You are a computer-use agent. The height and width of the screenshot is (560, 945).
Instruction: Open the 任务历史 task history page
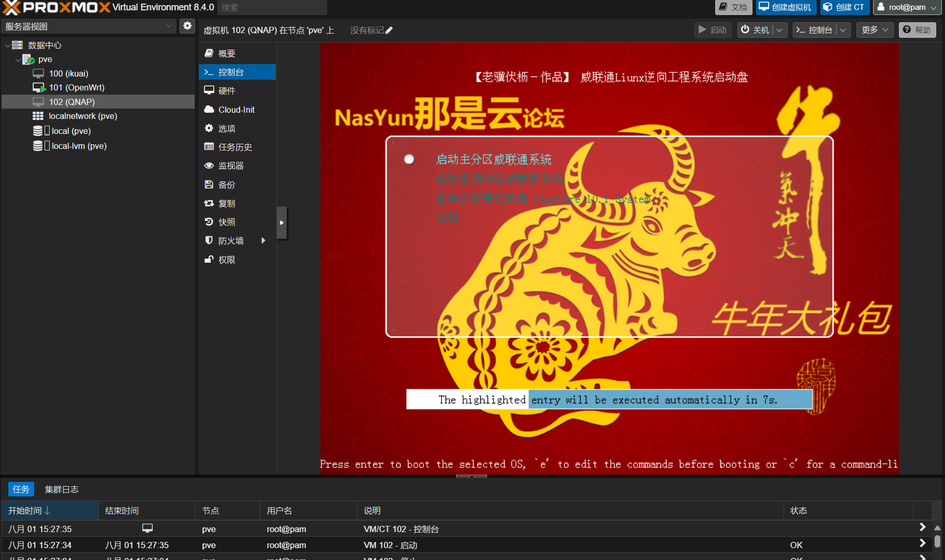pos(237,147)
